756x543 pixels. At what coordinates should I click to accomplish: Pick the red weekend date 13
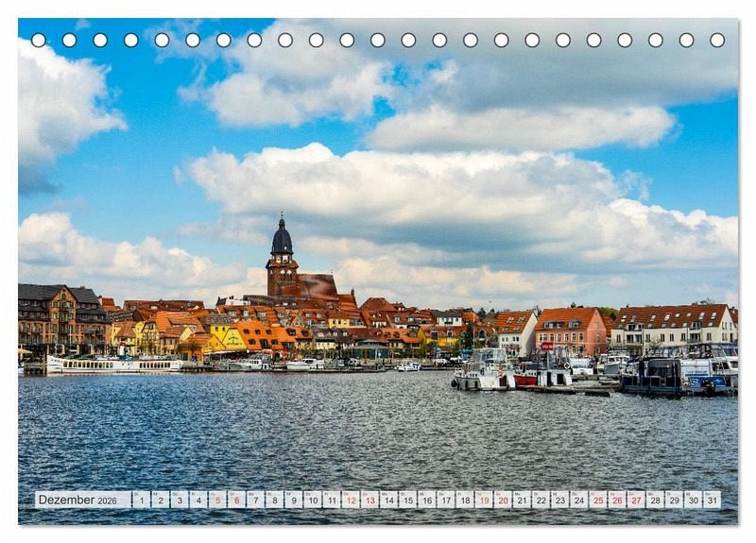tap(369, 500)
